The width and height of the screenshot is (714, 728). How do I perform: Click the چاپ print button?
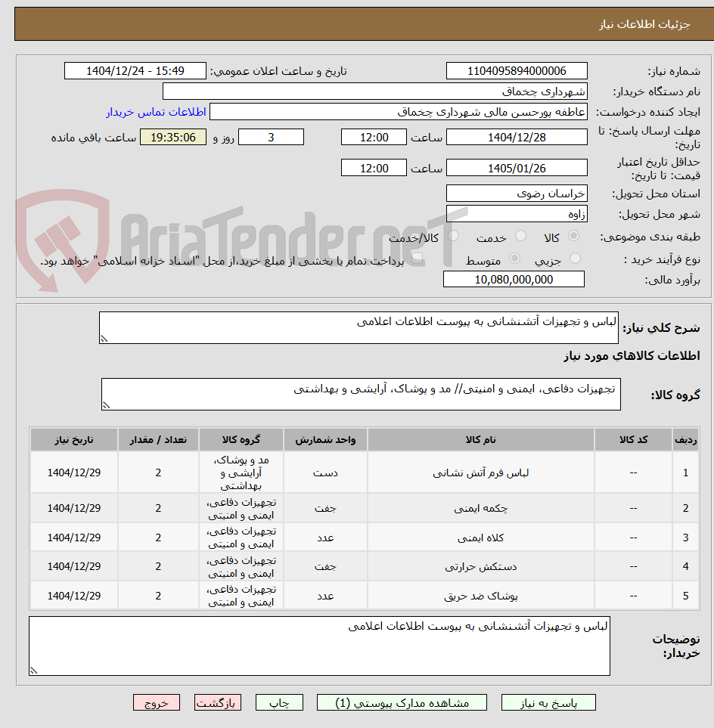(279, 702)
